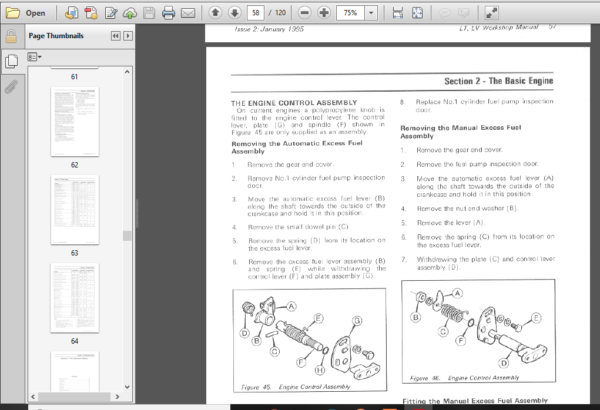Zoom in with the plus button

click(x=324, y=13)
